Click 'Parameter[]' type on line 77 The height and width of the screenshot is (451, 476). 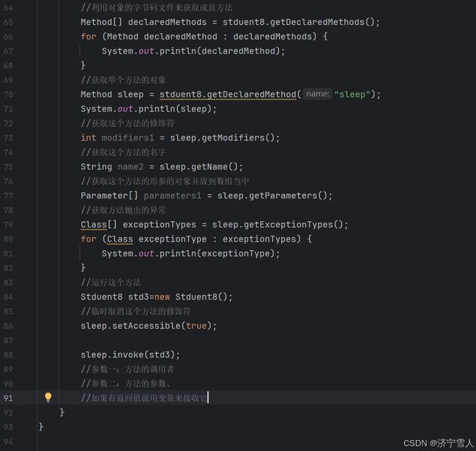pos(109,195)
